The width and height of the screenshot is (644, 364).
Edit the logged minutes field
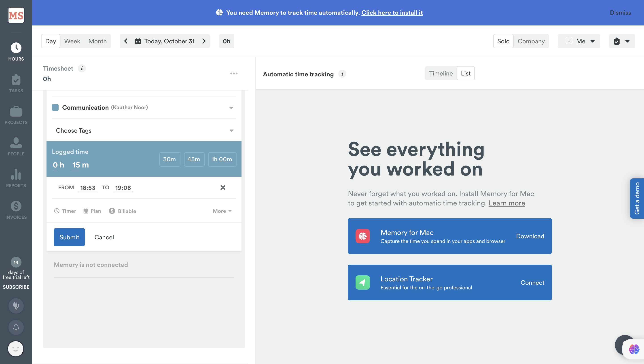(76, 165)
